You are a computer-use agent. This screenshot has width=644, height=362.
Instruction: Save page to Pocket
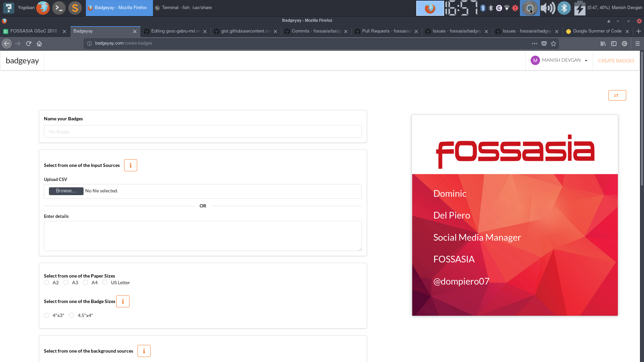544,44
